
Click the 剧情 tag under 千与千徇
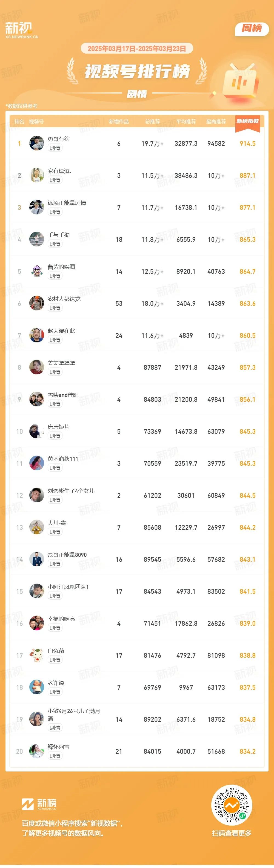[55, 244]
